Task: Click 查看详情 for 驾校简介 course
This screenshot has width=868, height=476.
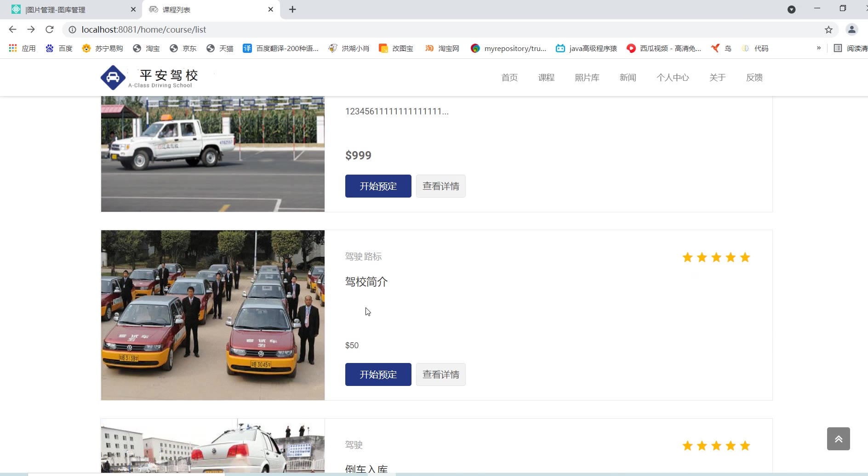Action: pyautogui.click(x=440, y=374)
